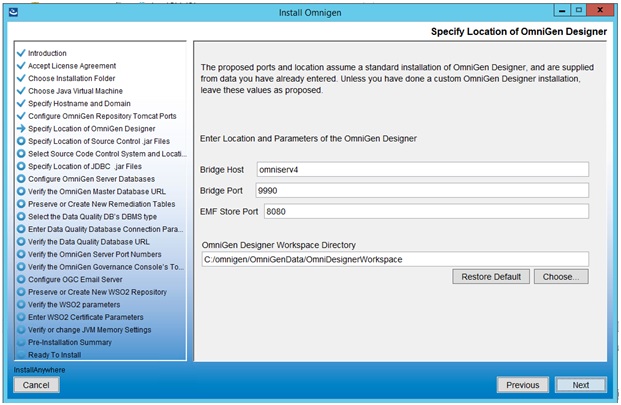The width and height of the screenshot is (621, 405).
Task: Click circle icon beside Preserve or Create New WSO2 Repository
Action: (21, 292)
